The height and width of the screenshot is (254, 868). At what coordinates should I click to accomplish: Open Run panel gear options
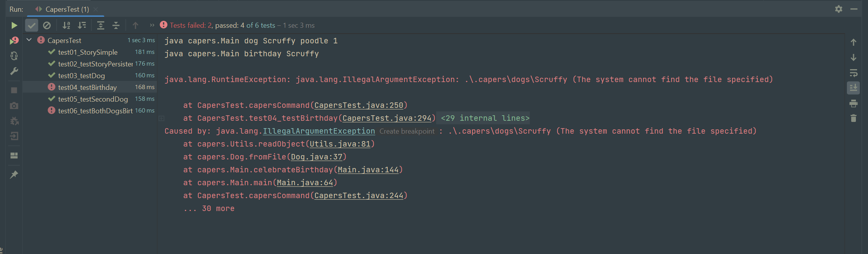coord(838,9)
